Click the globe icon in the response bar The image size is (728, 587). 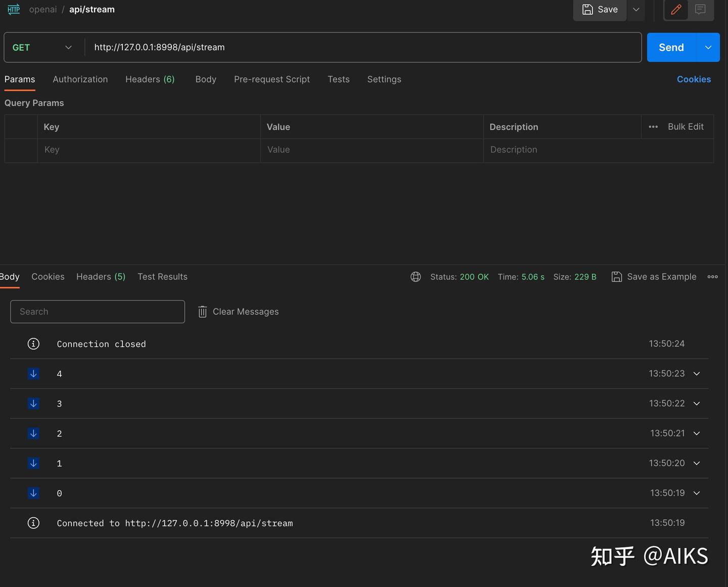pos(416,277)
